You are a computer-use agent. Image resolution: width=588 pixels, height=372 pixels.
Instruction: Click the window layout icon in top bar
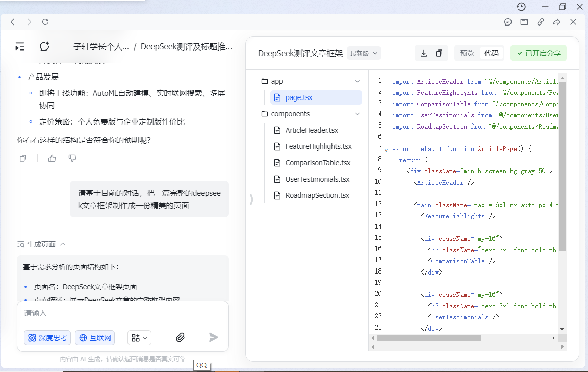[x=524, y=22]
